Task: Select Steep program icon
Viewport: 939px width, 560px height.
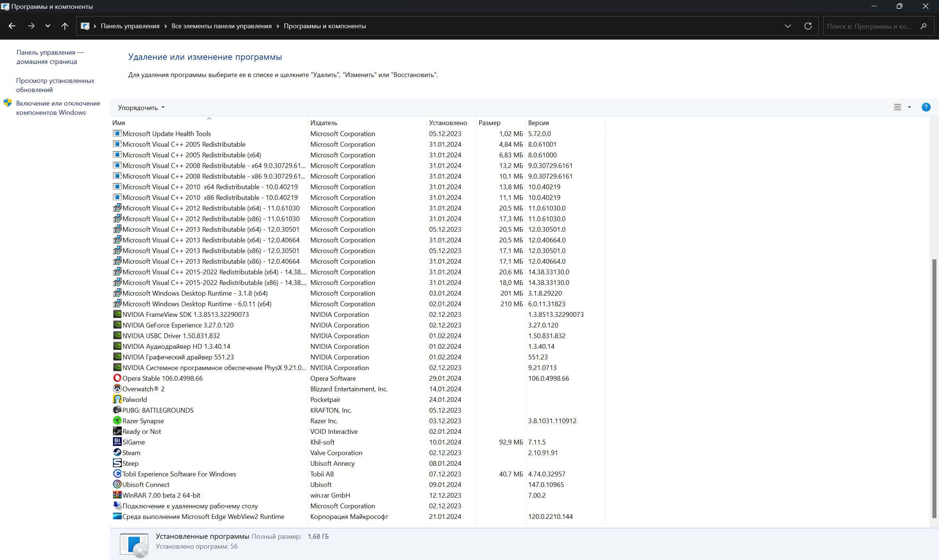Action: pos(117,463)
